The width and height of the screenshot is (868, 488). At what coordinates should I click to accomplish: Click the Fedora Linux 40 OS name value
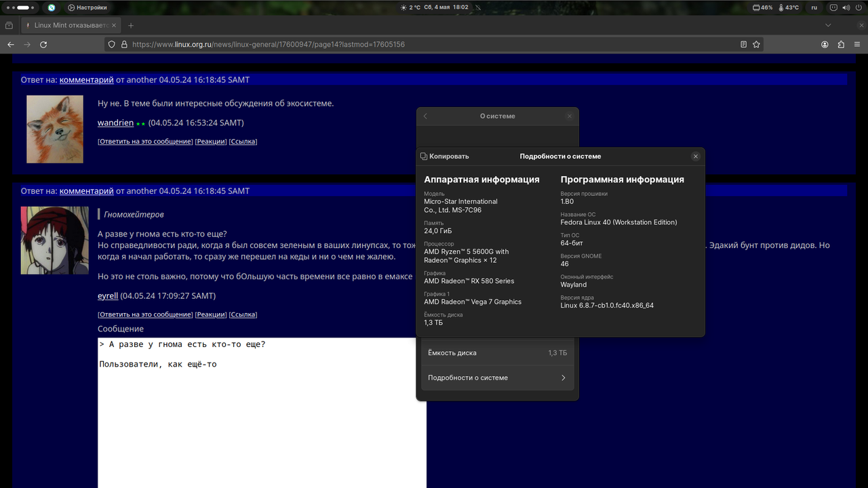point(618,222)
